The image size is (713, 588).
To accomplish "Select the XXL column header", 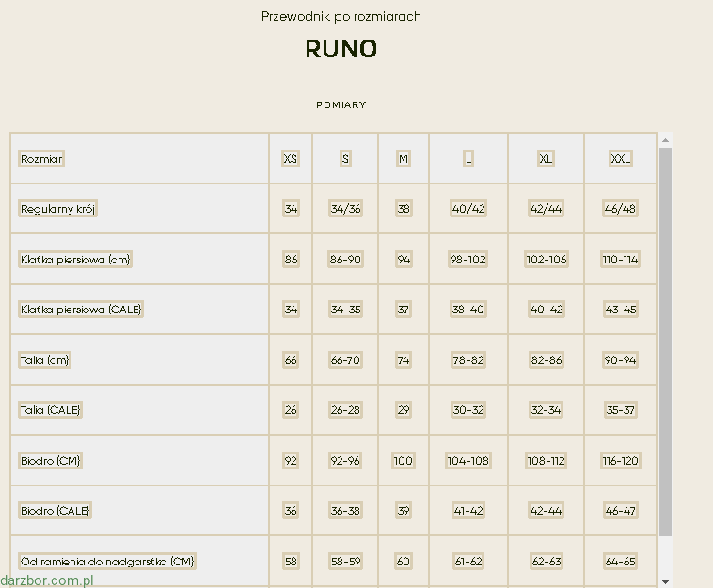I will [620, 159].
